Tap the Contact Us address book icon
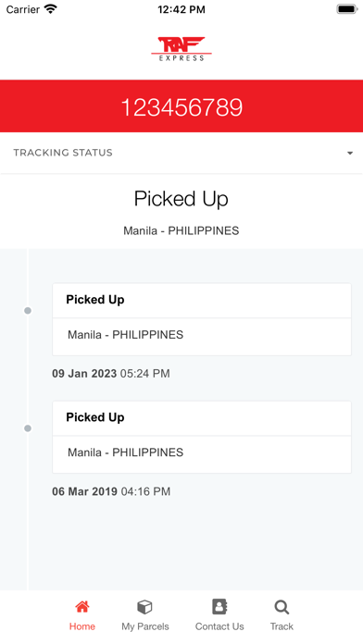 [x=219, y=607]
